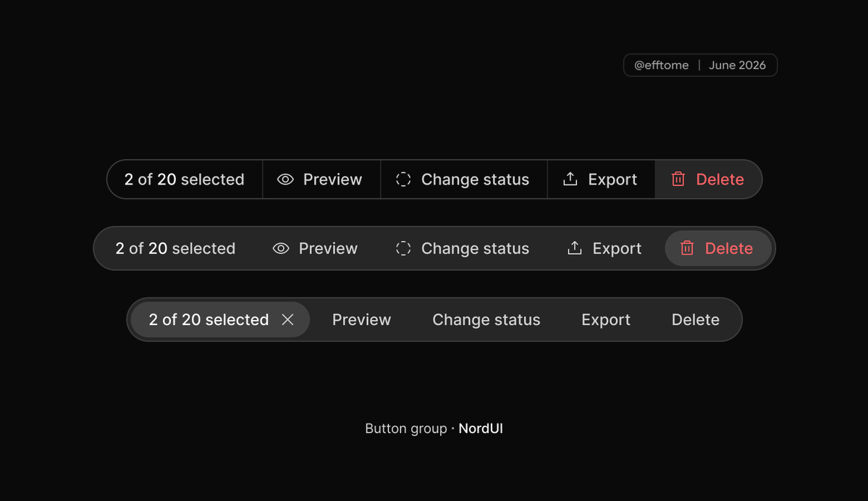
Task: Click the red Delete label in the middle bar
Action: click(728, 248)
